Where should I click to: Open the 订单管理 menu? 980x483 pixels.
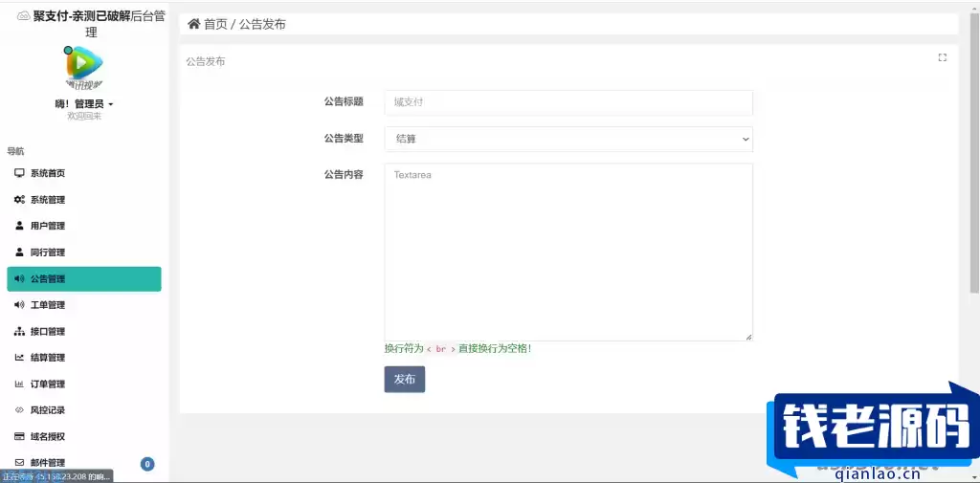84,384
